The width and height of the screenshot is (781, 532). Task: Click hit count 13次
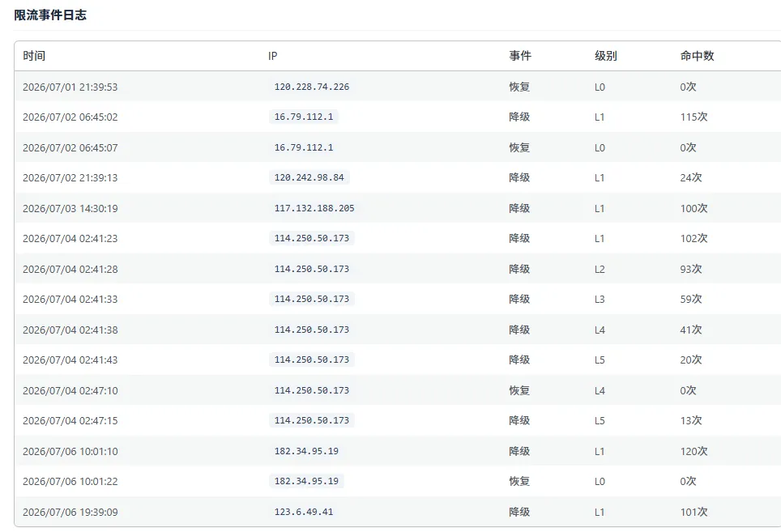(x=691, y=420)
